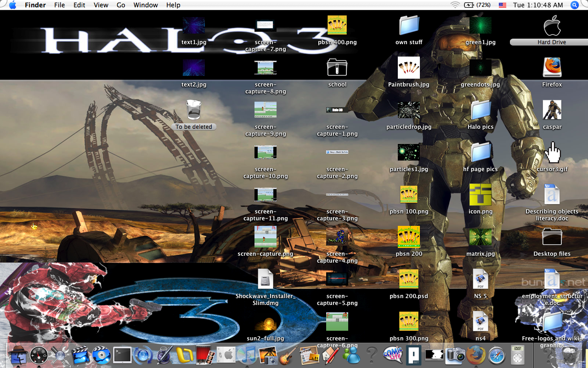Select the To be deleted item

pyautogui.click(x=194, y=110)
